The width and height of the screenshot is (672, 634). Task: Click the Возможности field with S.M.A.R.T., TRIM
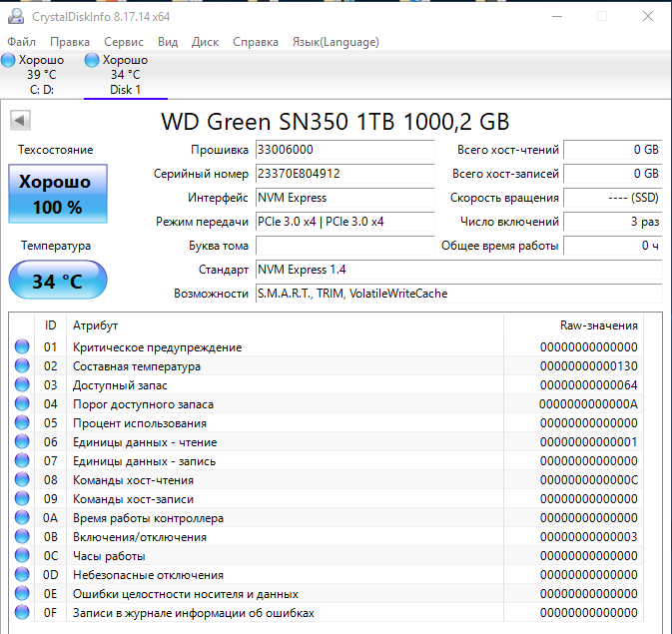[459, 294]
